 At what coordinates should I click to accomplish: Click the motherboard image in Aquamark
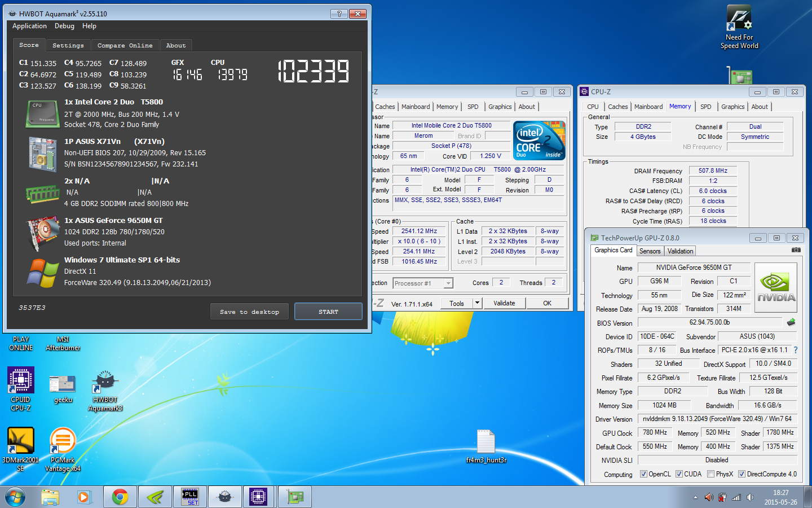pos(43,154)
